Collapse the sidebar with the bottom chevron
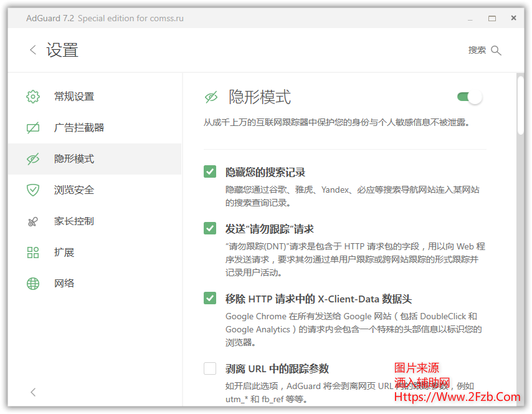The image size is (532, 414). (33, 392)
